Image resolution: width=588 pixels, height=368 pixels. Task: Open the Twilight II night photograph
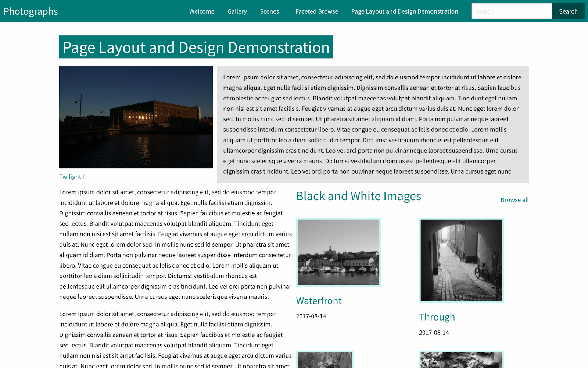point(136,117)
